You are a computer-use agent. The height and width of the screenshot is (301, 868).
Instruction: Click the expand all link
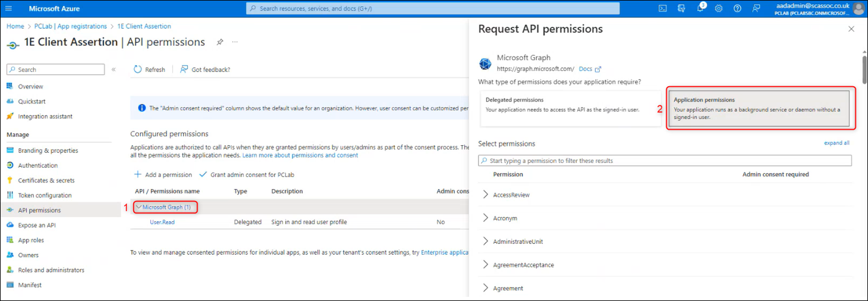tap(836, 143)
